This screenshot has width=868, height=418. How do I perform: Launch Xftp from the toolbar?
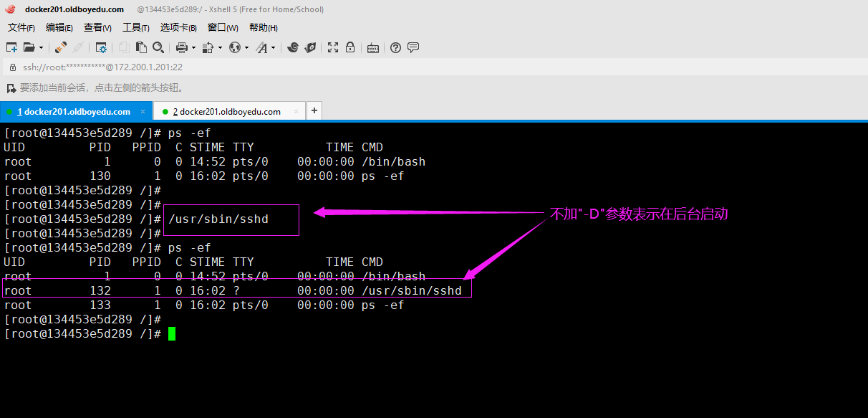(x=310, y=47)
